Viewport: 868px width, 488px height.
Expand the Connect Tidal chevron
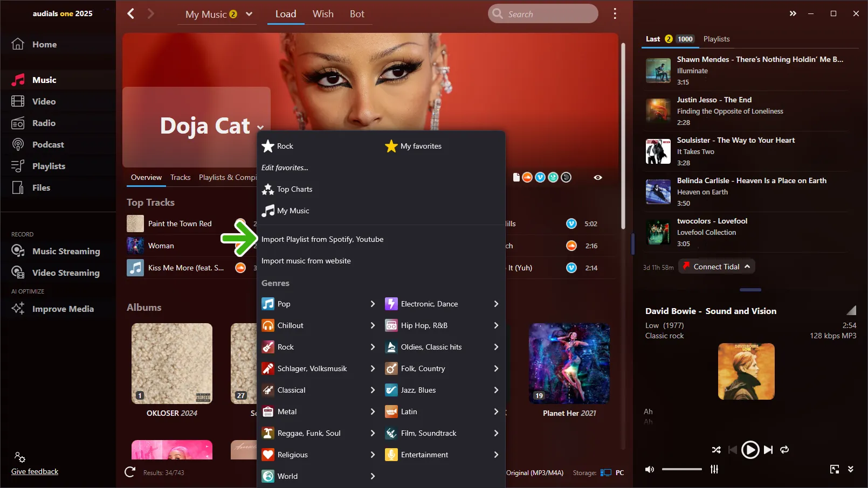[747, 267]
